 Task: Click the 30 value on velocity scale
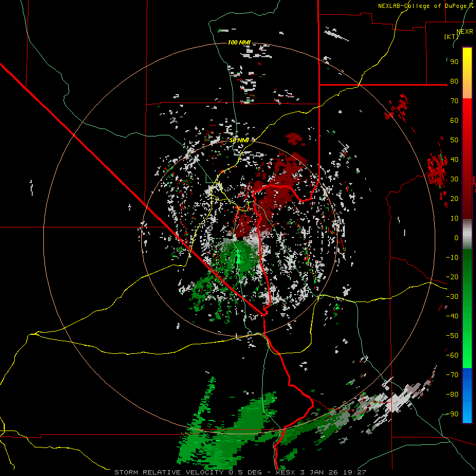(x=454, y=179)
